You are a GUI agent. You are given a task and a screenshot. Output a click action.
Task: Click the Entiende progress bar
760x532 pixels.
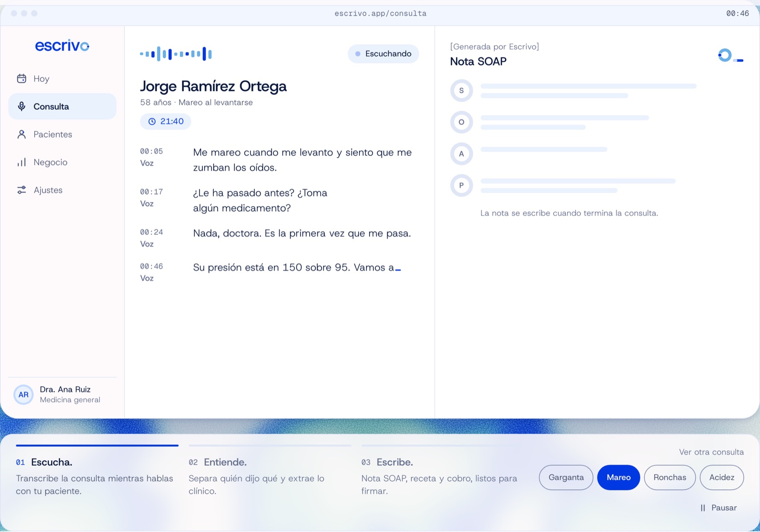270,446
